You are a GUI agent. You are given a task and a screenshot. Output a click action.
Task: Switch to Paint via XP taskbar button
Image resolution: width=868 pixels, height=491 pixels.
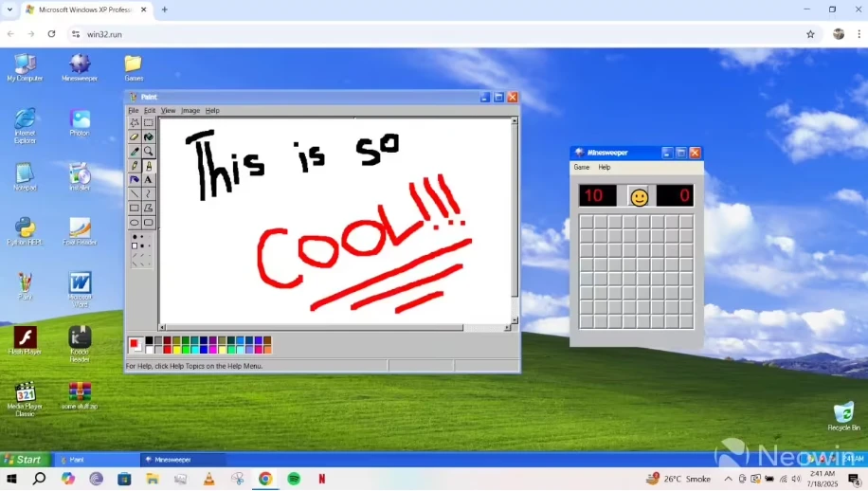pos(97,460)
